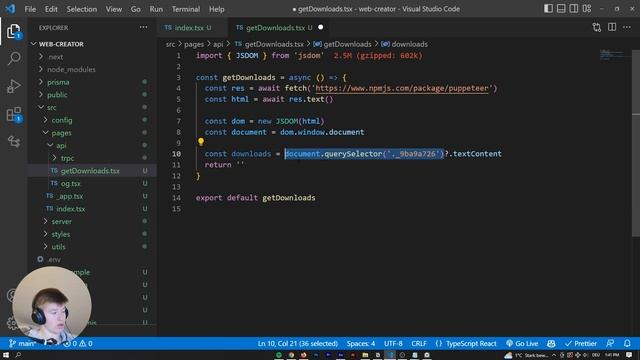
Task: Collapse the pages folder
Action: click(x=61, y=133)
